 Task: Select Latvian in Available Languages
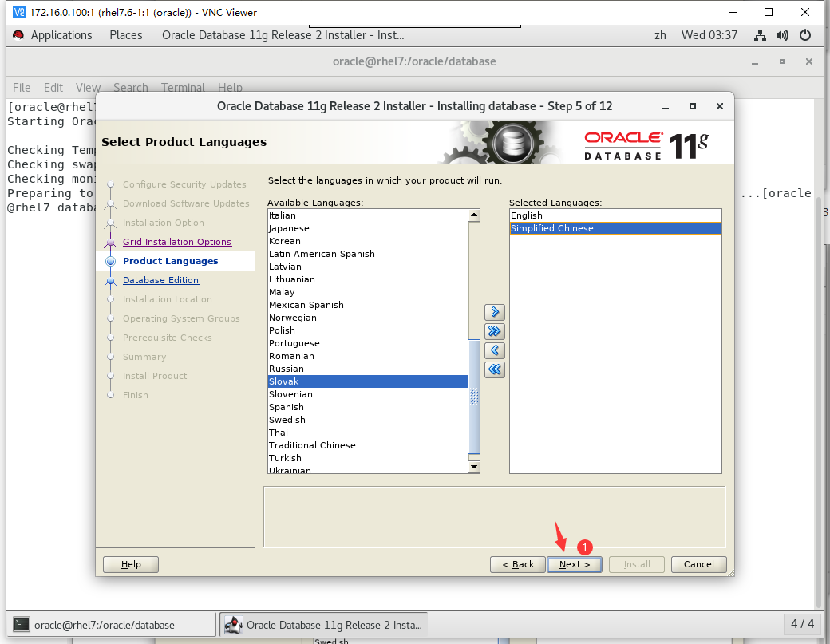click(368, 267)
